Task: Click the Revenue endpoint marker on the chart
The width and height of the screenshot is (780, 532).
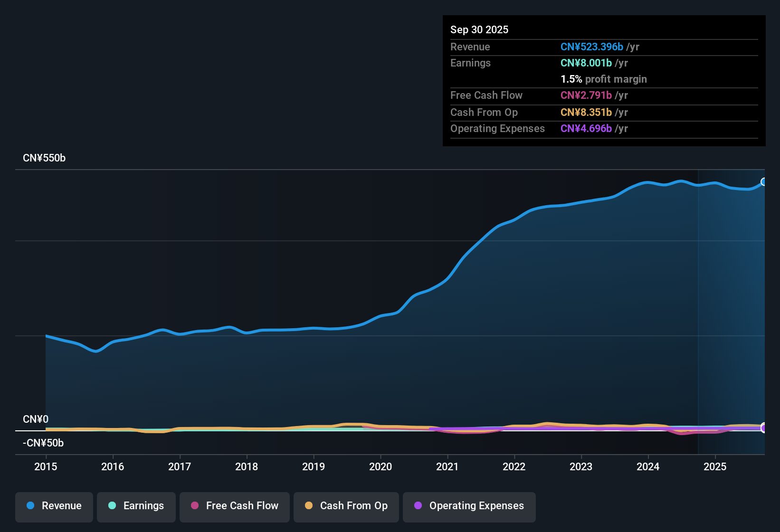Action: [x=764, y=181]
